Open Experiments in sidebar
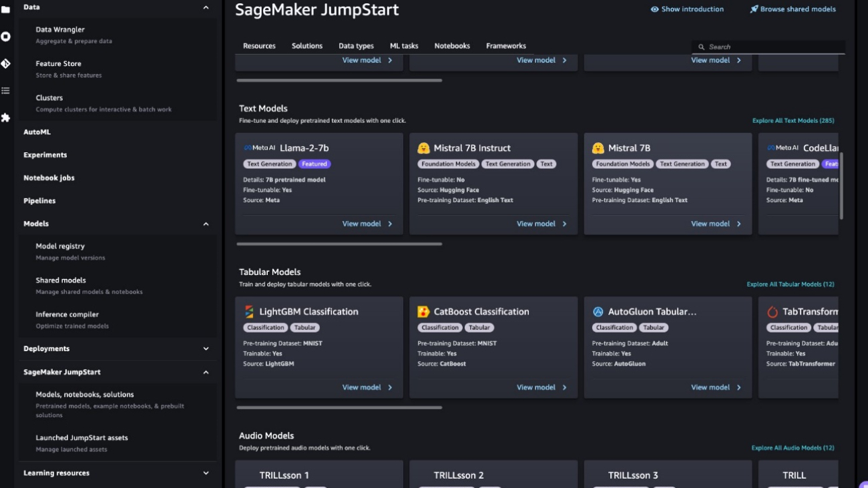This screenshot has width=868, height=488. [x=45, y=155]
